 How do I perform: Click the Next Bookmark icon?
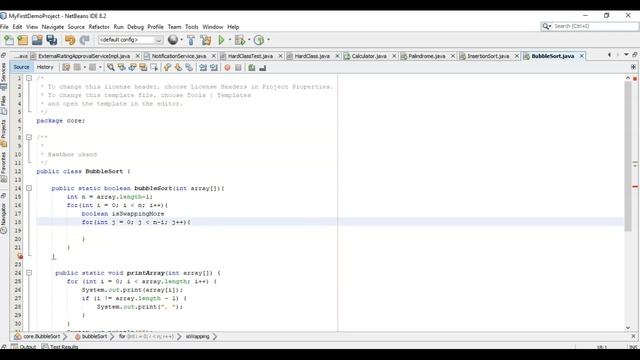pos(178,67)
